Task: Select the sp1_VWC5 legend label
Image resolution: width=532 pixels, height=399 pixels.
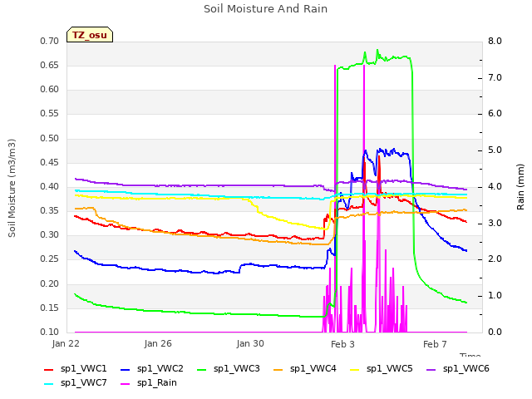Action: [x=390, y=369]
